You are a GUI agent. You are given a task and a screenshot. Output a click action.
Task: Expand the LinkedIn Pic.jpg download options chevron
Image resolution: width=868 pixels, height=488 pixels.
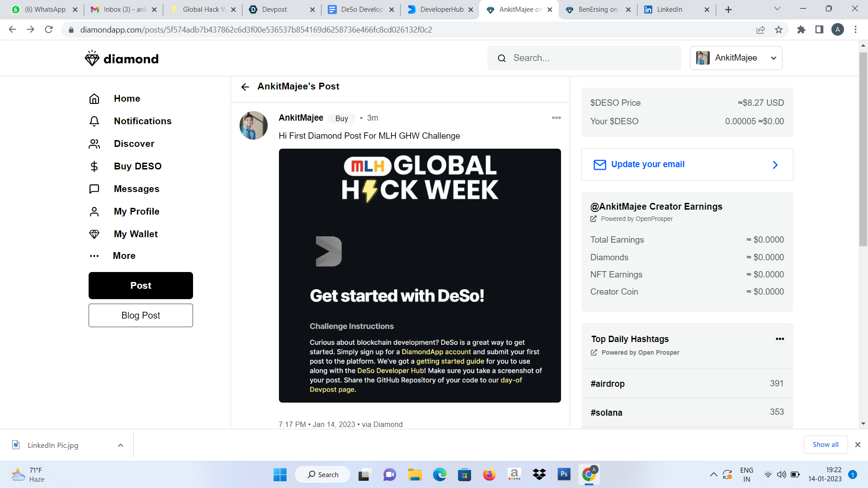(120, 445)
